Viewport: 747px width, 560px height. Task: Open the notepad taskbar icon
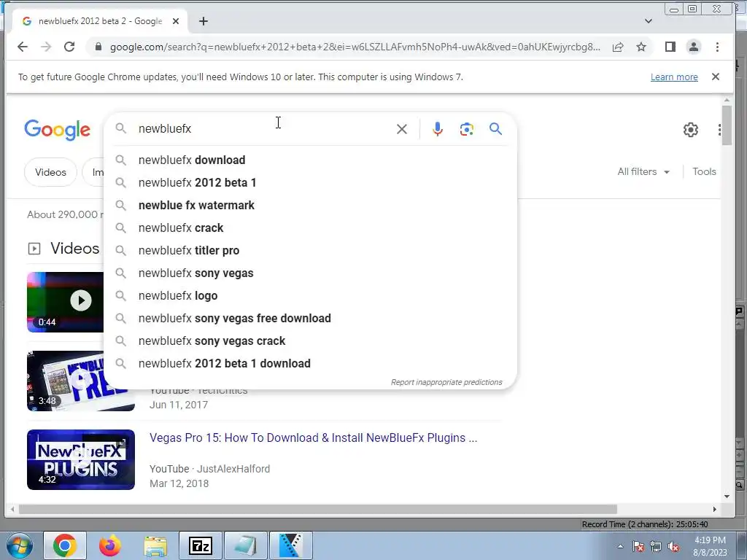[x=246, y=545]
